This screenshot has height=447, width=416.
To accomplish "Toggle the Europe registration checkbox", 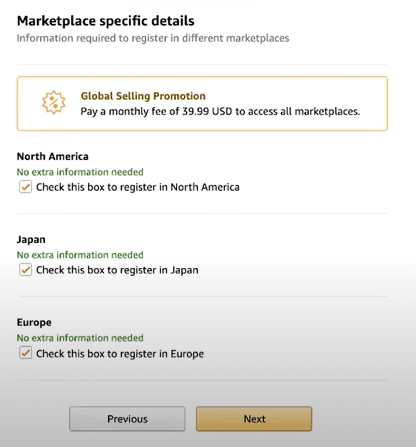I will (25, 353).
